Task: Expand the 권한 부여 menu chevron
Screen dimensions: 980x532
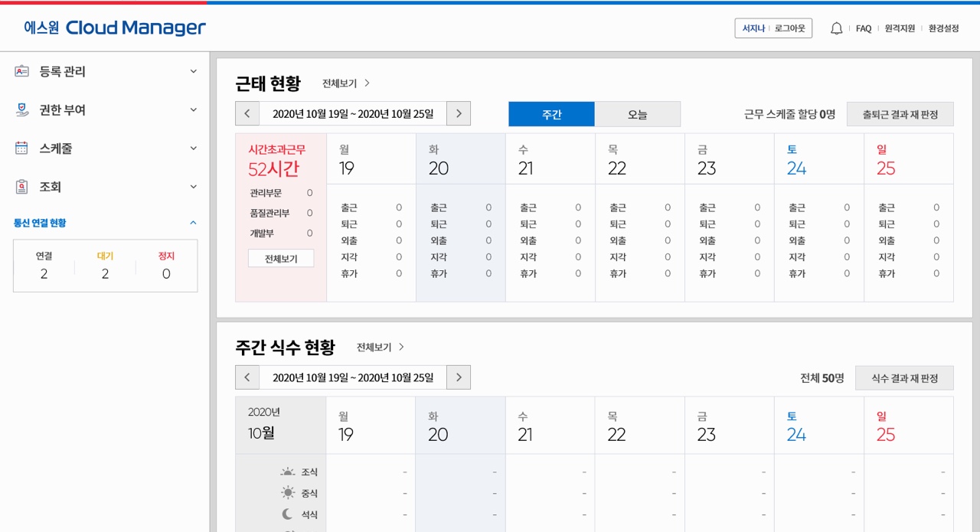Action: (193, 110)
